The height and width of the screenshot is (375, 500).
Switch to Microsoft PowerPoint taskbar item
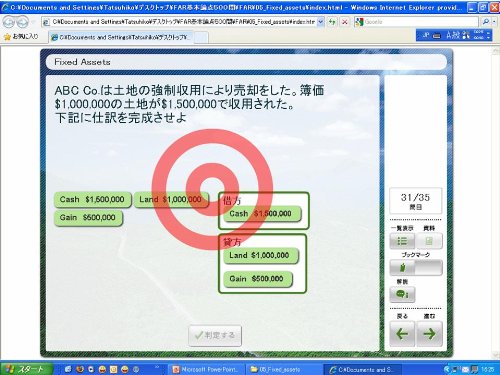[x=207, y=369]
